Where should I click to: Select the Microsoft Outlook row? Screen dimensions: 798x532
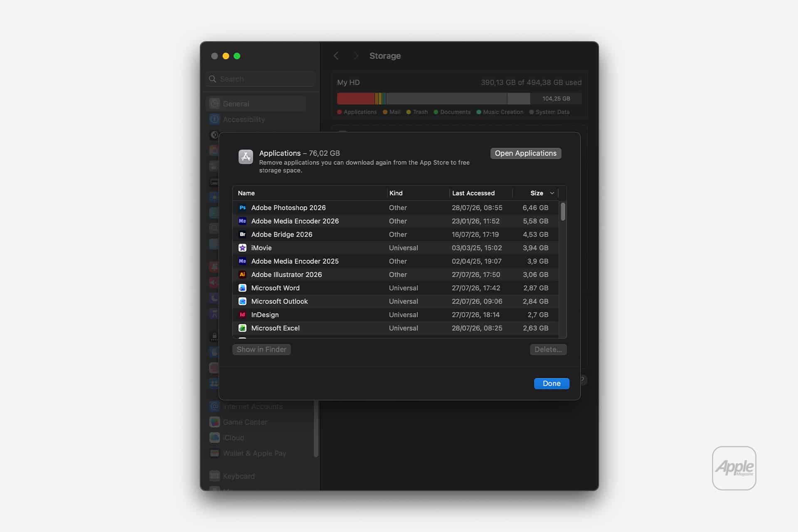coord(396,301)
